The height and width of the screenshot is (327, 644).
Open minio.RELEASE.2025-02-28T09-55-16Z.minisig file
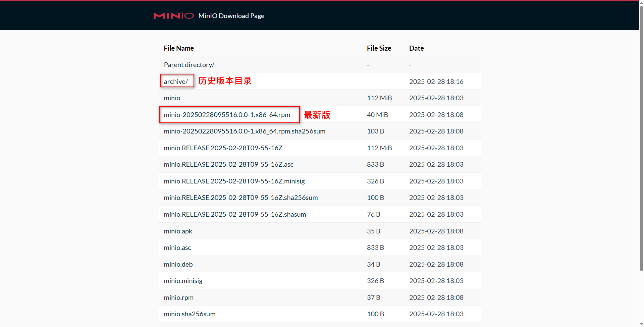pos(234,181)
